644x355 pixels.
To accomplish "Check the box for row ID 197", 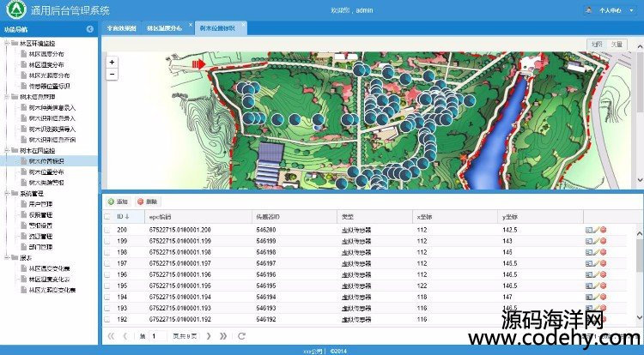I will 107,263.
